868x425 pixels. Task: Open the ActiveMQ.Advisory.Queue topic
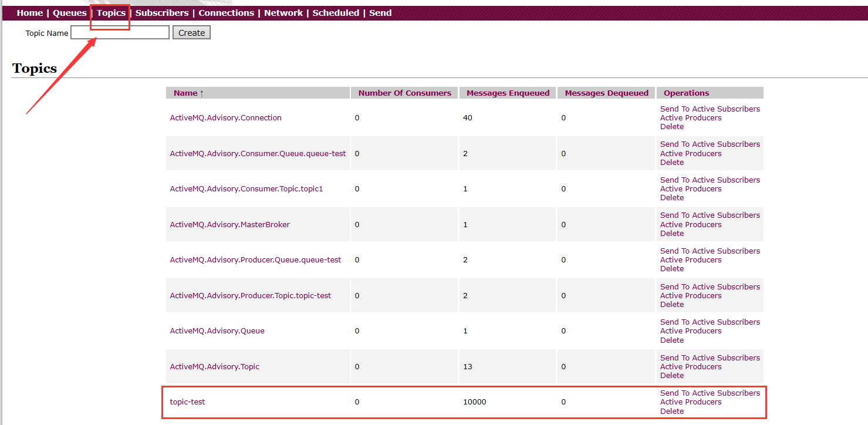pyautogui.click(x=217, y=331)
